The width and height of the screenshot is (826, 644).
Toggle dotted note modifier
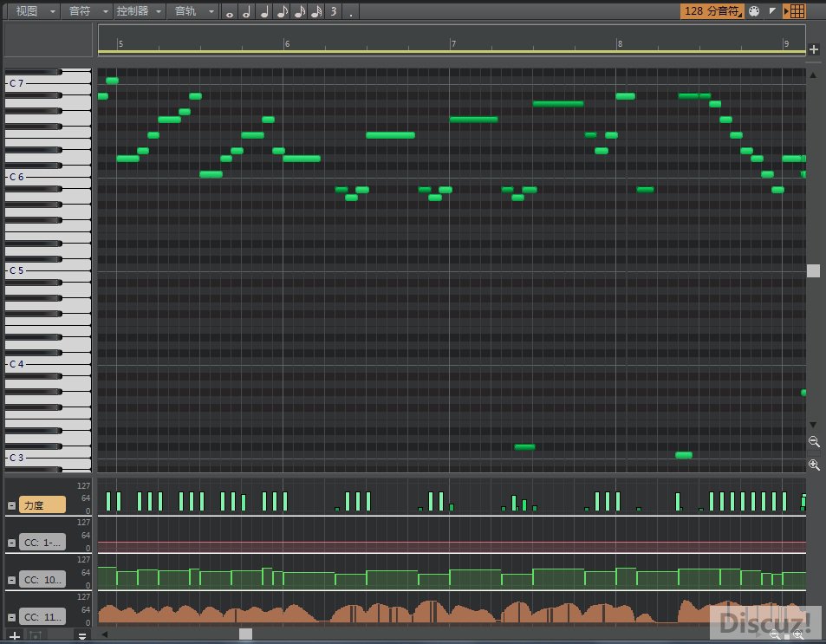351,11
